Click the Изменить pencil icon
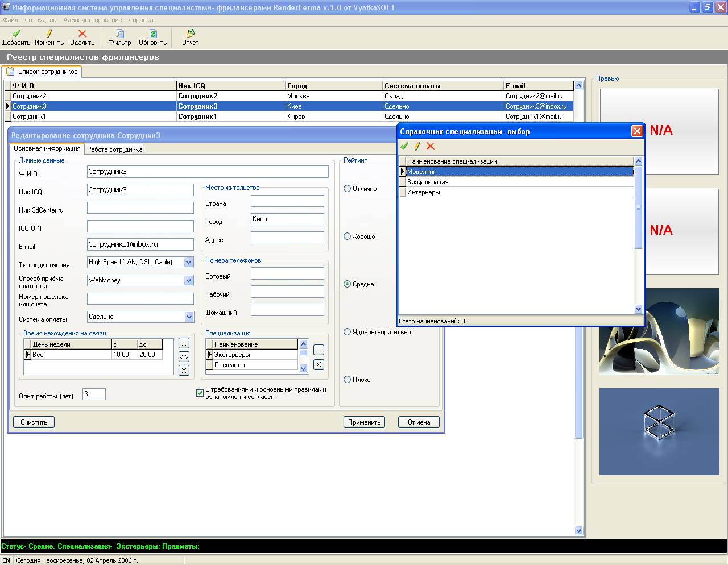Screen dimensions: 728x565 [49, 34]
